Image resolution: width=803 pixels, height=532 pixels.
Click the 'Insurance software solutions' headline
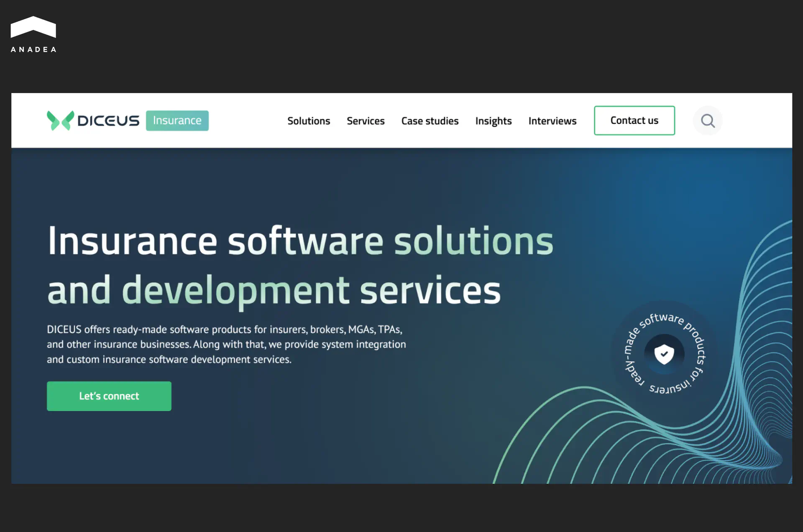point(300,240)
